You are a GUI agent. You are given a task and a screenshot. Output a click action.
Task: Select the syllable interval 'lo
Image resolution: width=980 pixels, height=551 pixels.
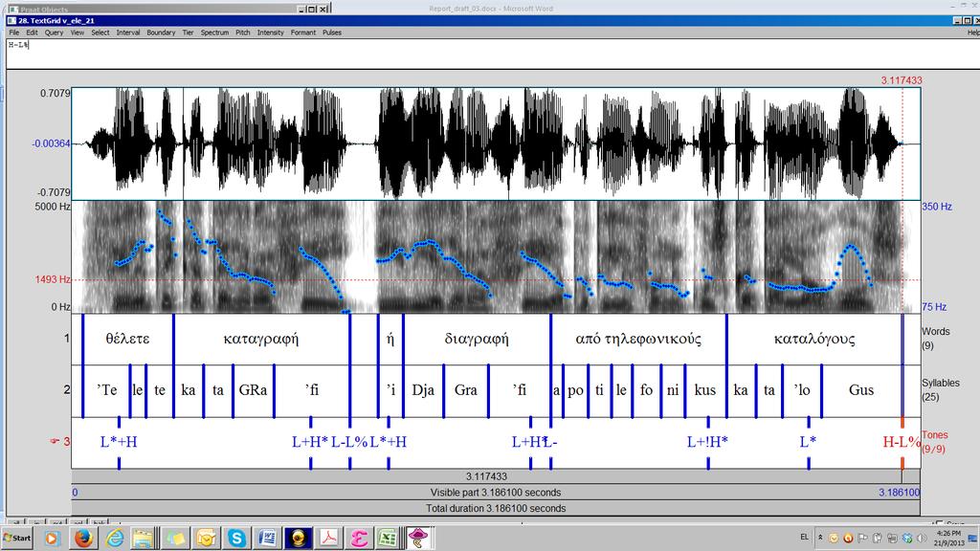point(802,390)
